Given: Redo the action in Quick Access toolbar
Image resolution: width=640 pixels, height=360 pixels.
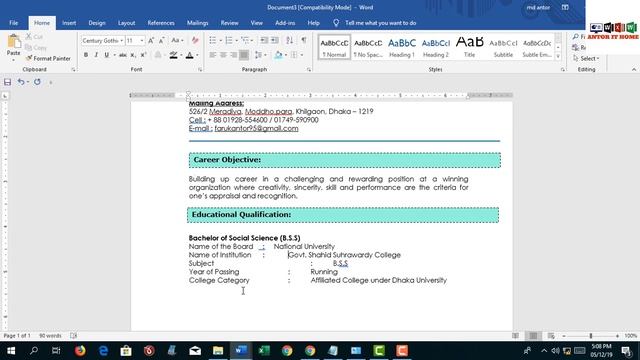Looking at the screenshot, I should pyautogui.click(x=37, y=82).
